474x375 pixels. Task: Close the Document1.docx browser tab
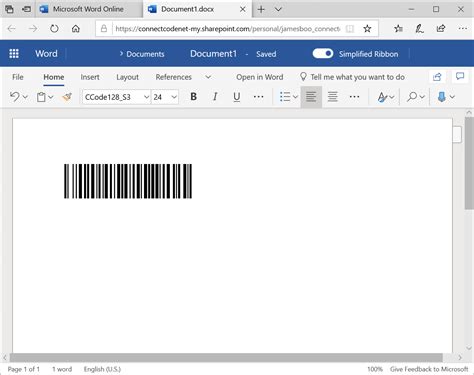pos(243,9)
